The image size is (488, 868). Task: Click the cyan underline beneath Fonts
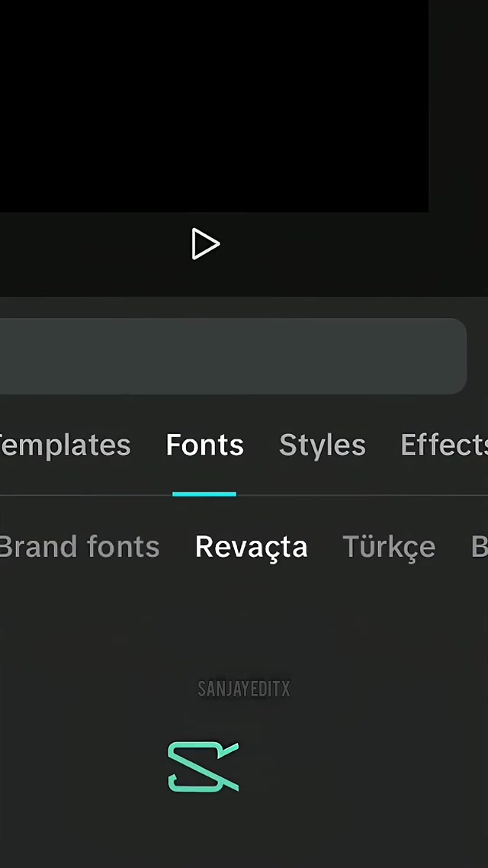[x=204, y=494]
